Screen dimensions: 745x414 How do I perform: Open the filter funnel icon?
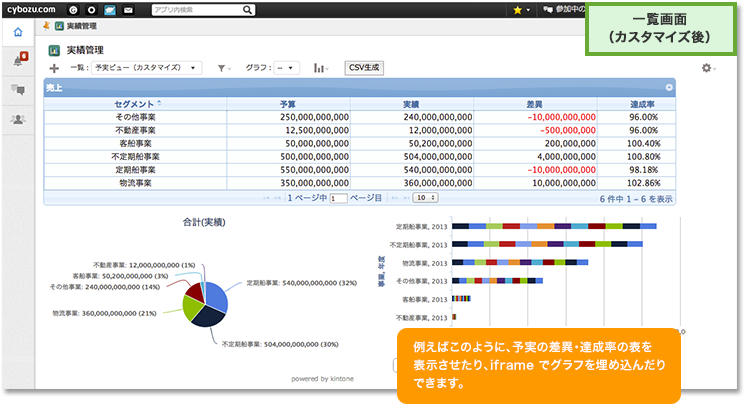pyautogui.click(x=224, y=68)
